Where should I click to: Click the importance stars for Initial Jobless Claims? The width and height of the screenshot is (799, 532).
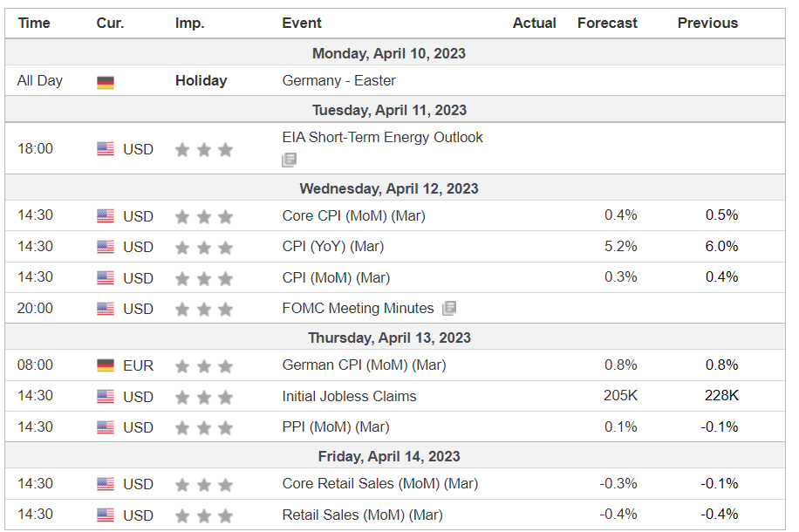pos(204,397)
